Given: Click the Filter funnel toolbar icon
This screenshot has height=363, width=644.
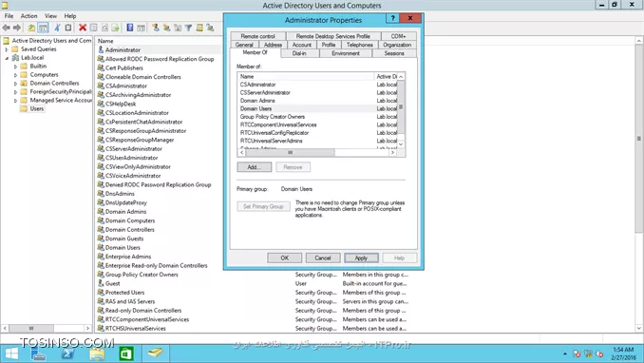Looking at the screenshot, I should point(188,28).
